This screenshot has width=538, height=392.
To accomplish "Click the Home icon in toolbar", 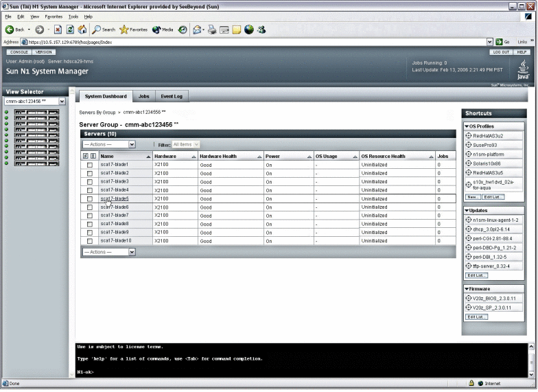I will click(82, 30).
